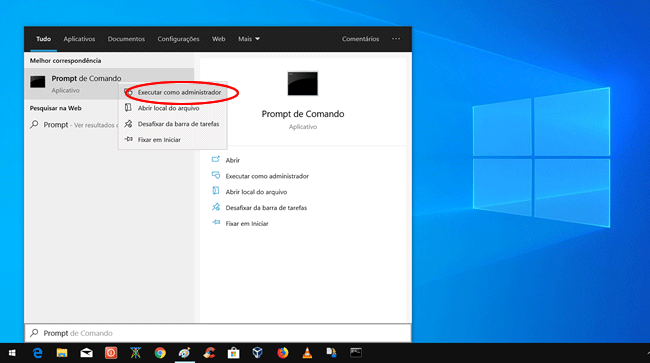Image resolution: width=650 pixels, height=363 pixels.
Task: Click the red power-symbol taskbar icon
Action: click(111, 353)
